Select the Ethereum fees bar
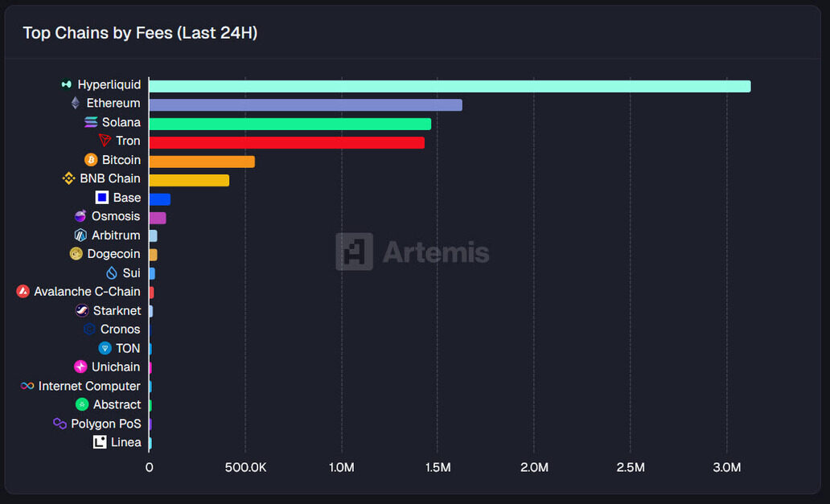The width and height of the screenshot is (830, 504). pyautogui.click(x=306, y=104)
